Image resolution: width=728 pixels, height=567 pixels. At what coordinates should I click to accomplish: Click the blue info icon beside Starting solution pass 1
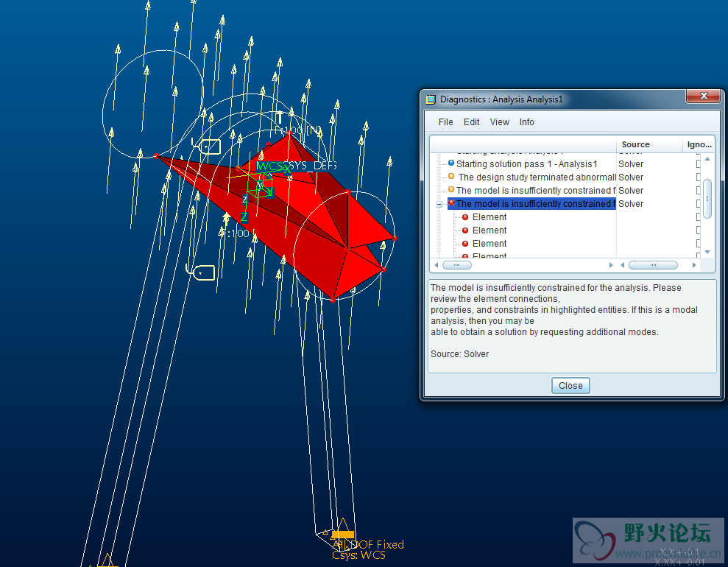pyautogui.click(x=450, y=163)
